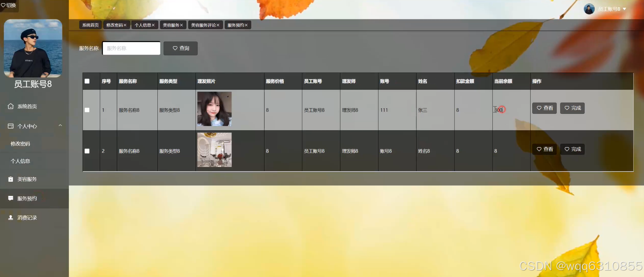This screenshot has height=277, width=644.
Task: Click the 员工账号8 name under profile photo
Action: (33, 84)
